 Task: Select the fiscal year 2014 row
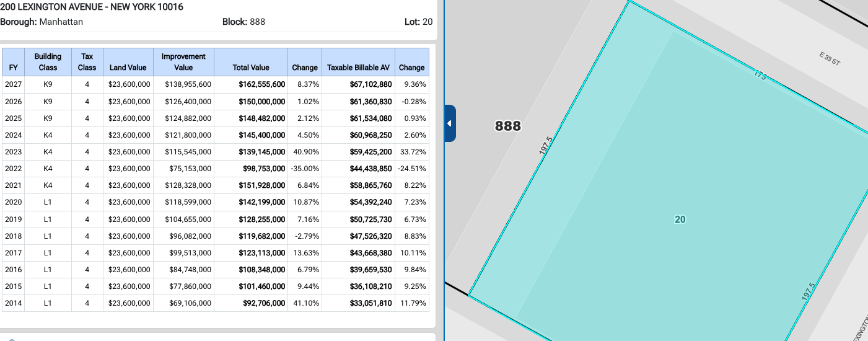(x=216, y=303)
